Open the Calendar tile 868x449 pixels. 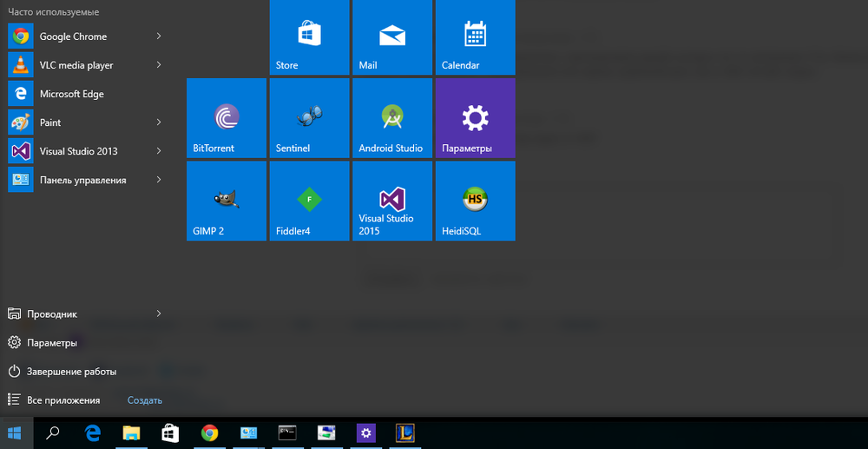(475, 37)
